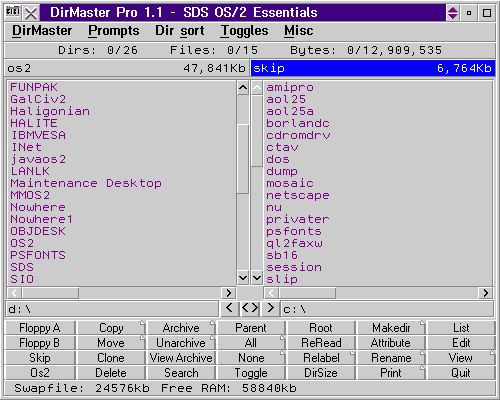Click the d:\ path field
Image resolution: width=500 pixels, height=400 pixels.
pyautogui.click(x=112, y=309)
